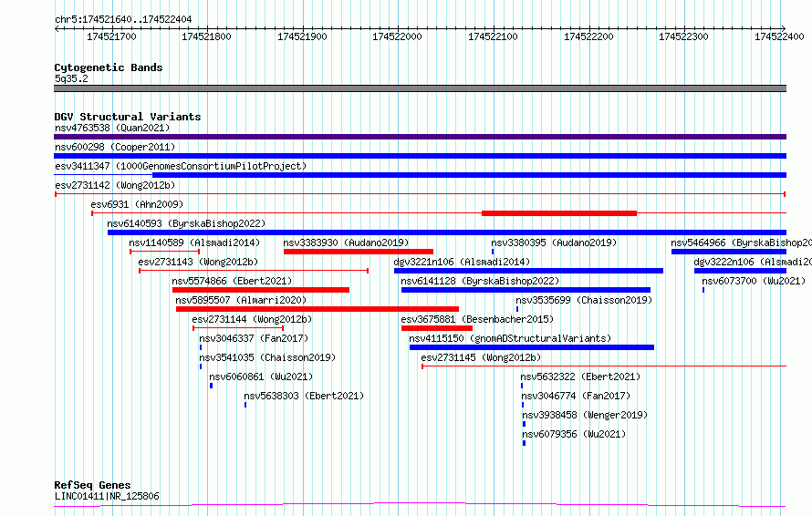Select esv2731145 (Wong2012b) label

481,357
